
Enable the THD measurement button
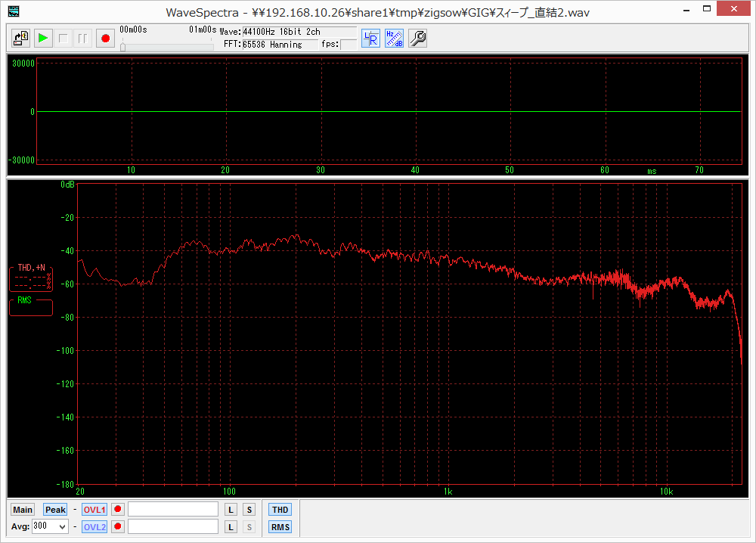coord(280,510)
